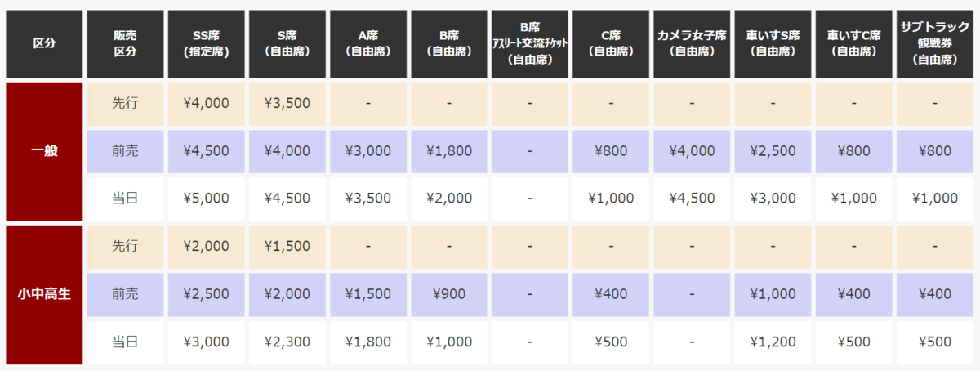Click the 販売区分 header cell
Image resolution: width=980 pixels, height=371 pixels.
[125, 43]
